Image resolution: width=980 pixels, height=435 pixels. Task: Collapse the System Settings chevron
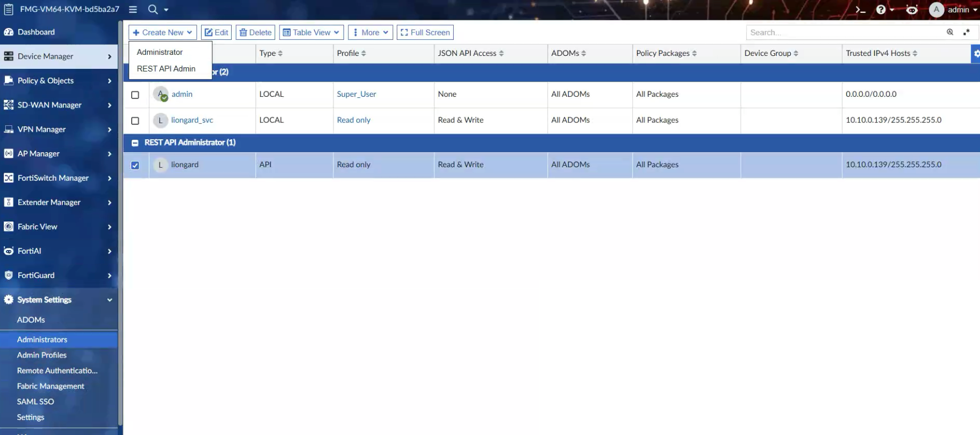pyautogui.click(x=110, y=300)
